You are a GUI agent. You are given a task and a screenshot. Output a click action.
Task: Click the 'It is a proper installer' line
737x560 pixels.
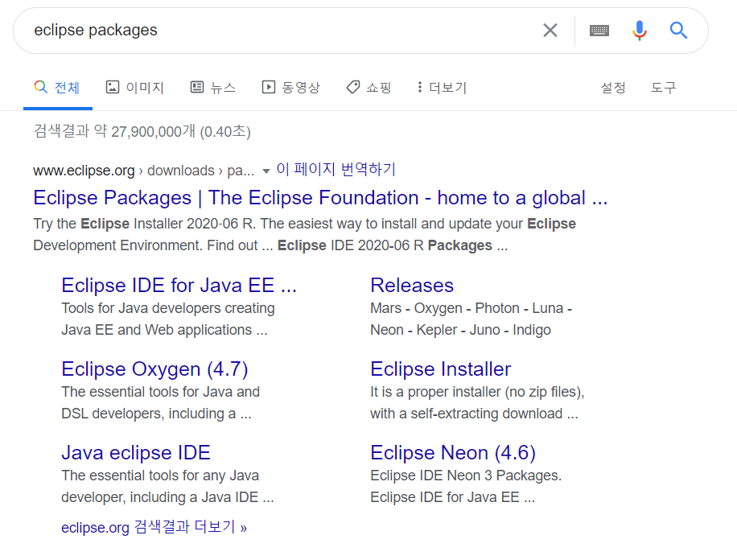point(477,392)
